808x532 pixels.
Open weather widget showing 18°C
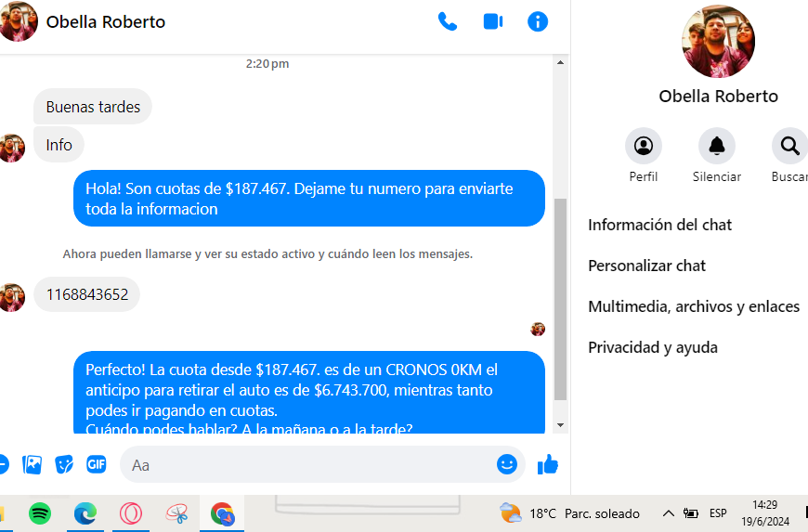[569, 513]
